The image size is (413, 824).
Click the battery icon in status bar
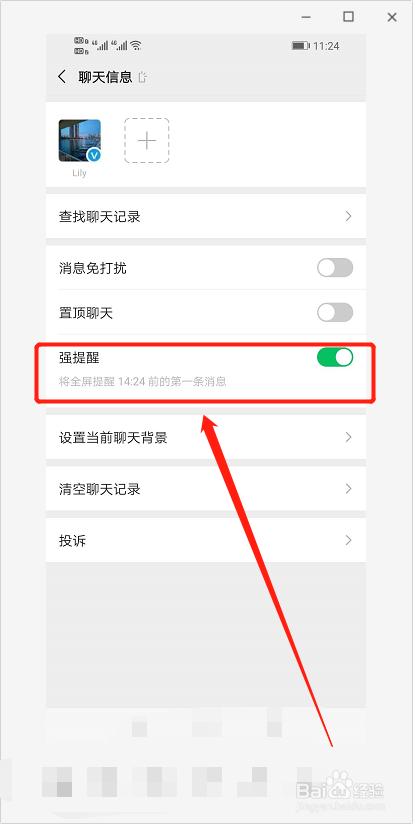[x=300, y=46]
